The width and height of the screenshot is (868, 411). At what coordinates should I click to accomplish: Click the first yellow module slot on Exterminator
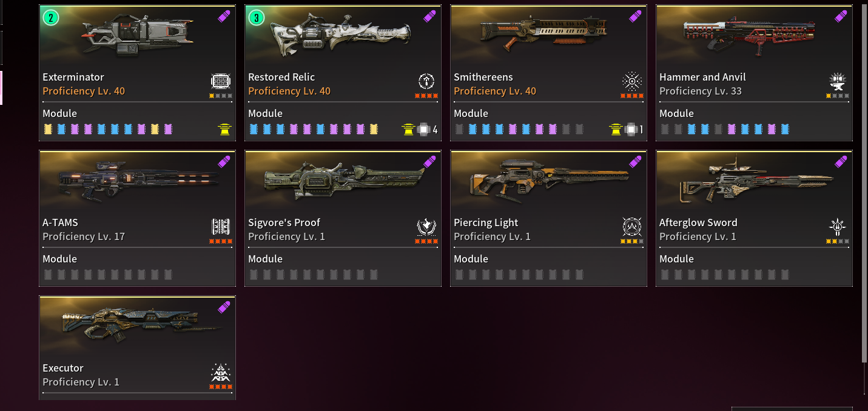48,129
